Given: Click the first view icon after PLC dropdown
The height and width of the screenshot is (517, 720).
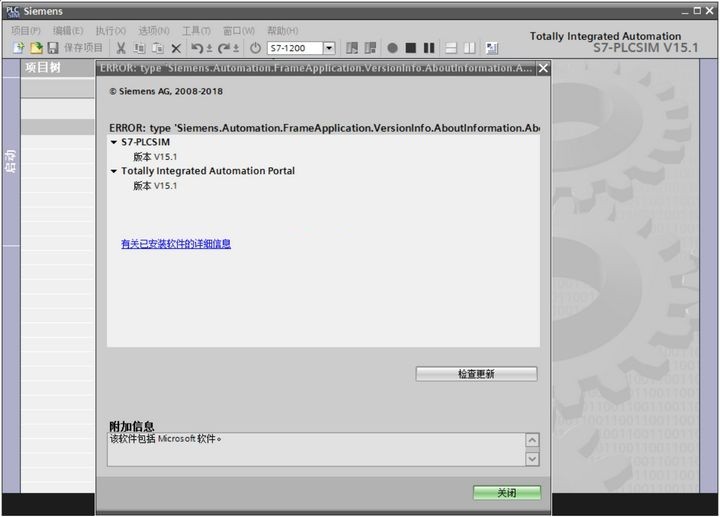Looking at the screenshot, I should pyautogui.click(x=352, y=48).
